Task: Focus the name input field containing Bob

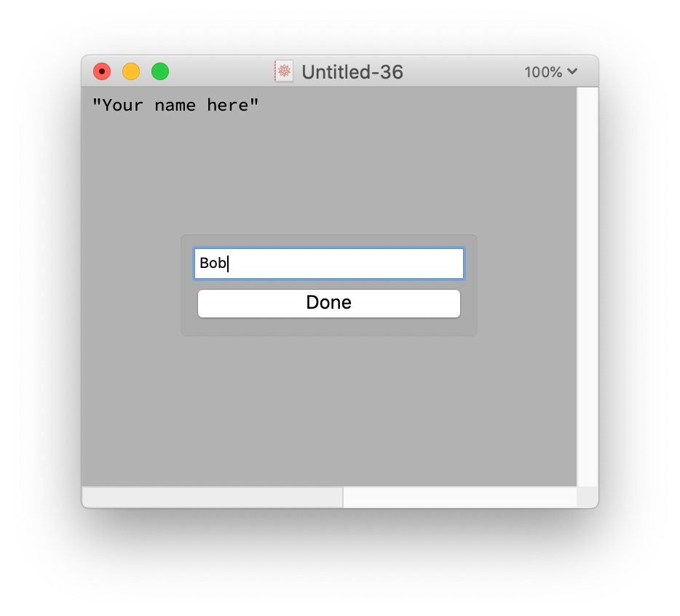Action: (x=329, y=264)
